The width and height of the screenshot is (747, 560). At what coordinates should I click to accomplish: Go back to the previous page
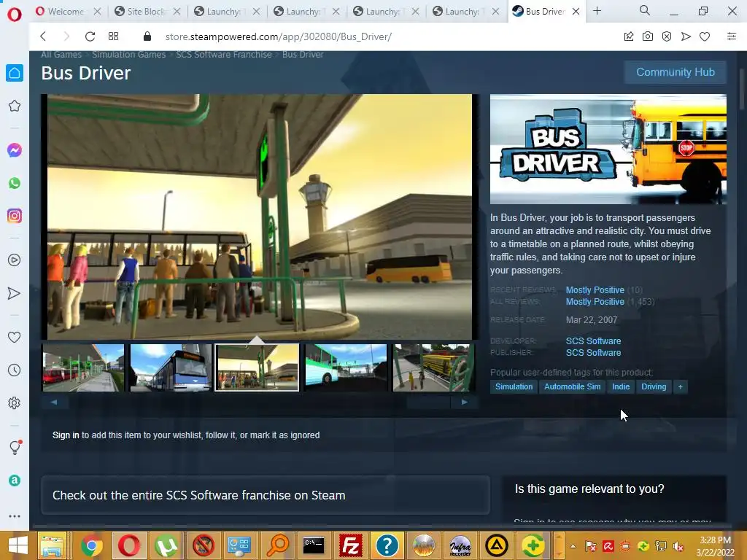(43, 36)
